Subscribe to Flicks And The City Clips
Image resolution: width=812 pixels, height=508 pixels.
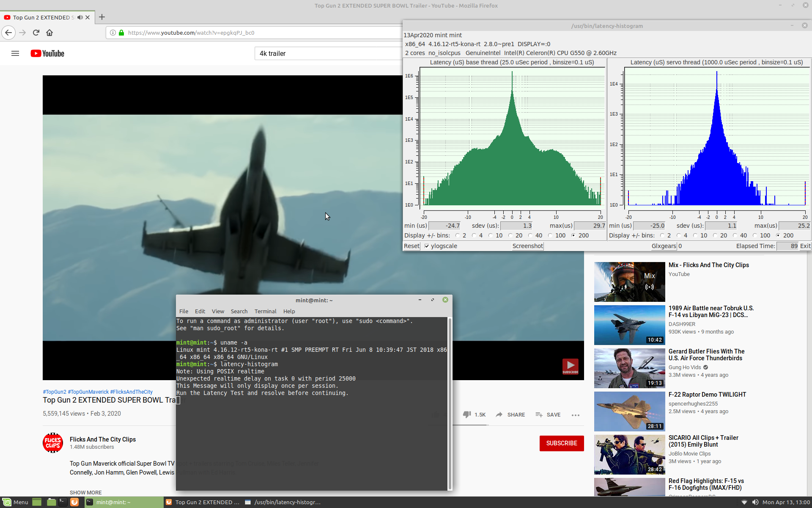coord(562,443)
